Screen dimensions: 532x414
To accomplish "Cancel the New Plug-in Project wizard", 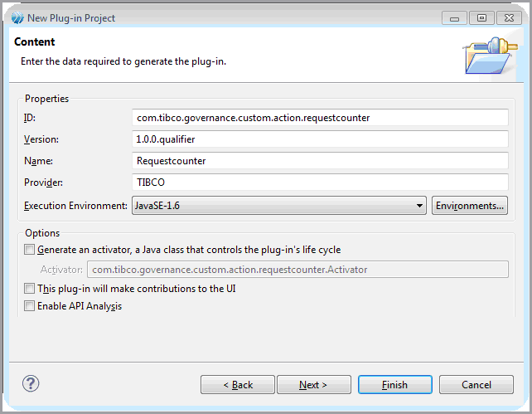I will (x=476, y=385).
